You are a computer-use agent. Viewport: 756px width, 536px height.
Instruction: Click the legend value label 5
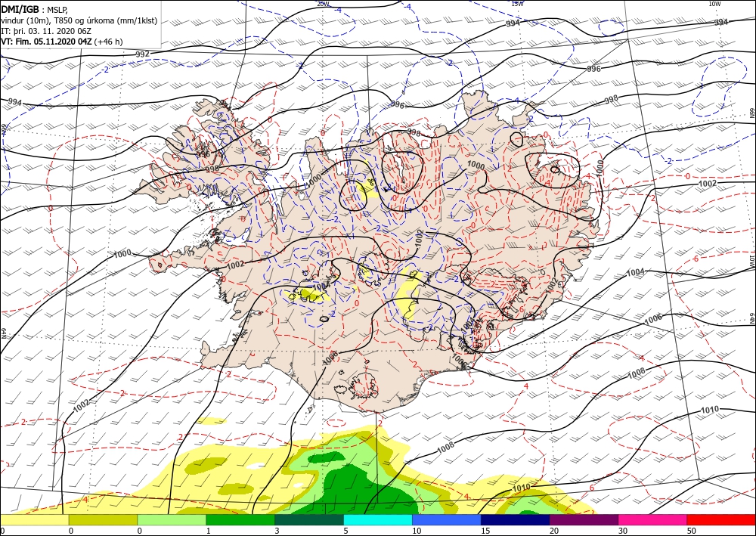(x=345, y=531)
